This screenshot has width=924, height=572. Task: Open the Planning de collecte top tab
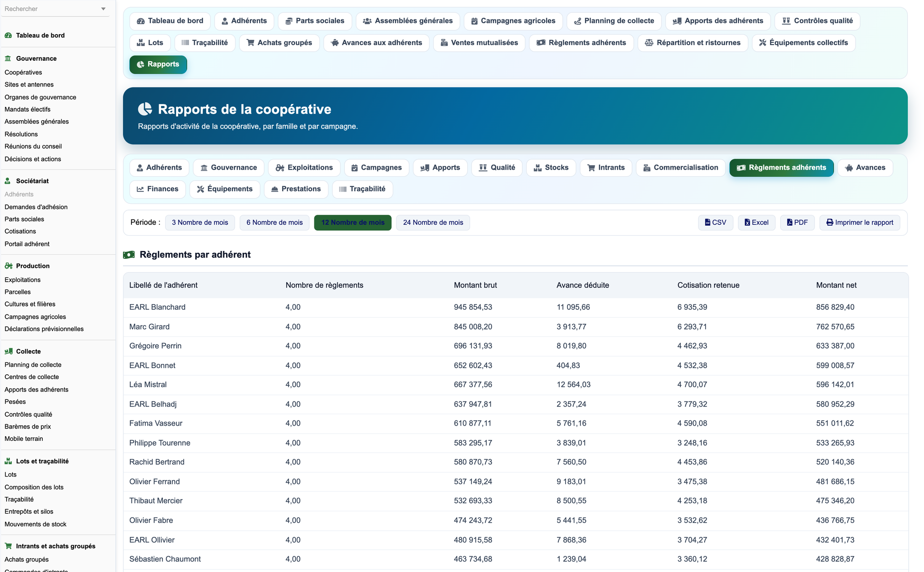614,21
